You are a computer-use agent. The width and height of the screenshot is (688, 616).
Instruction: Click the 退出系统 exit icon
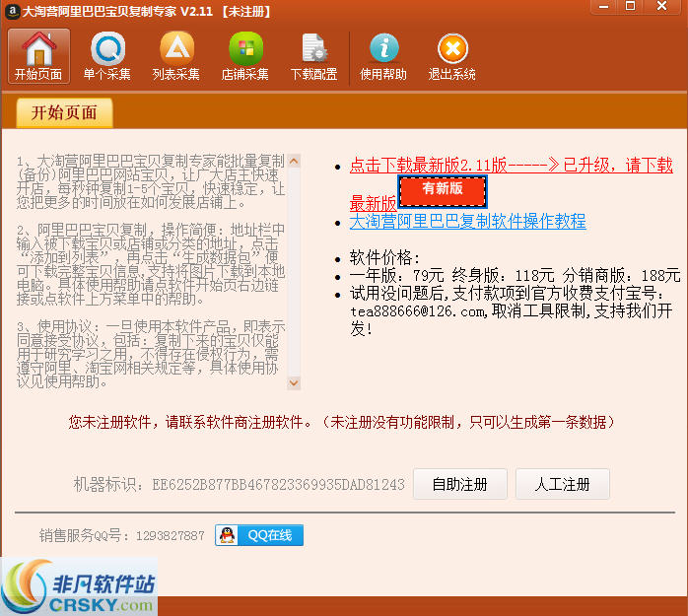click(452, 56)
